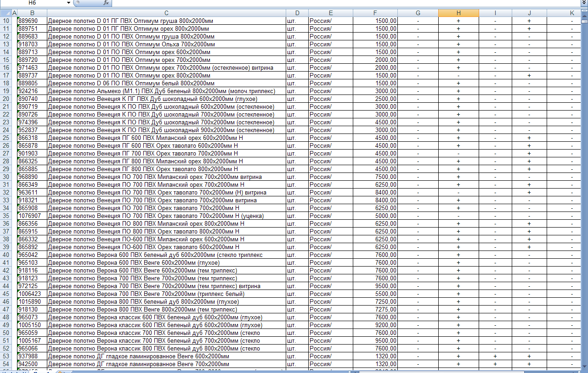
Task: Select row 35 header
Action: tap(6, 216)
